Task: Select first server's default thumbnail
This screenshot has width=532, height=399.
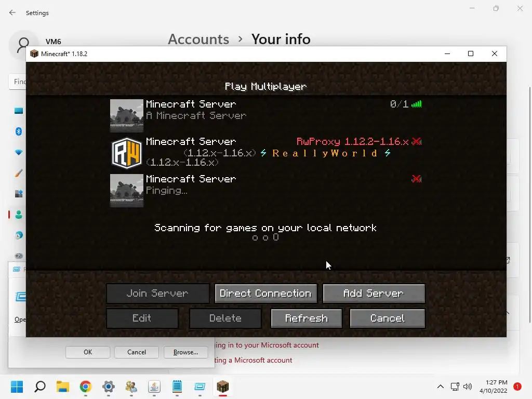Action: 127,115
